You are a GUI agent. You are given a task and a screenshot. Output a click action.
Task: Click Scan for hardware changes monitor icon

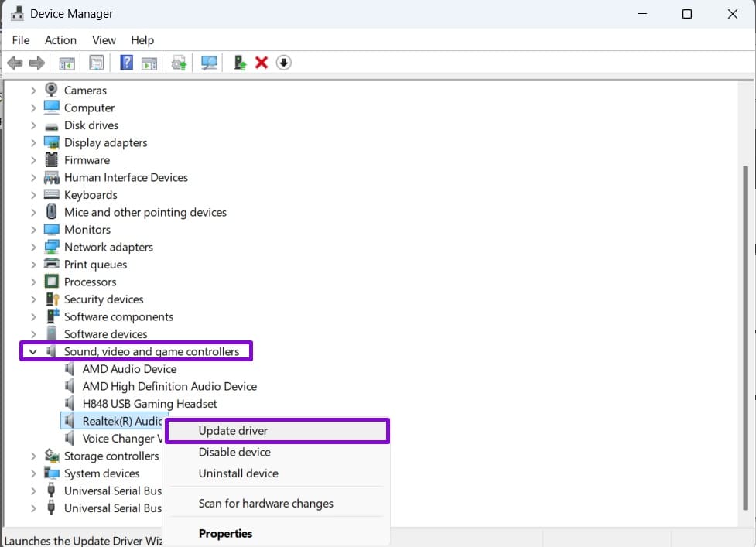click(209, 63)
